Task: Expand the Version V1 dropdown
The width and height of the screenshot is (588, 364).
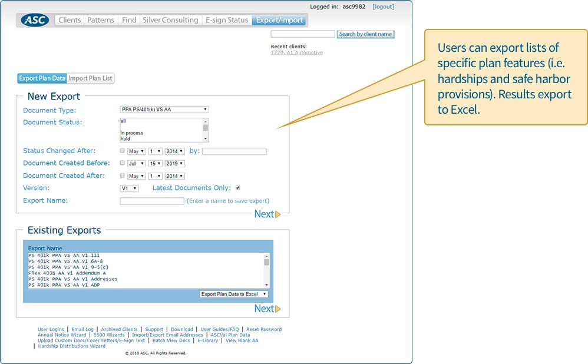Action: point(129,188)
